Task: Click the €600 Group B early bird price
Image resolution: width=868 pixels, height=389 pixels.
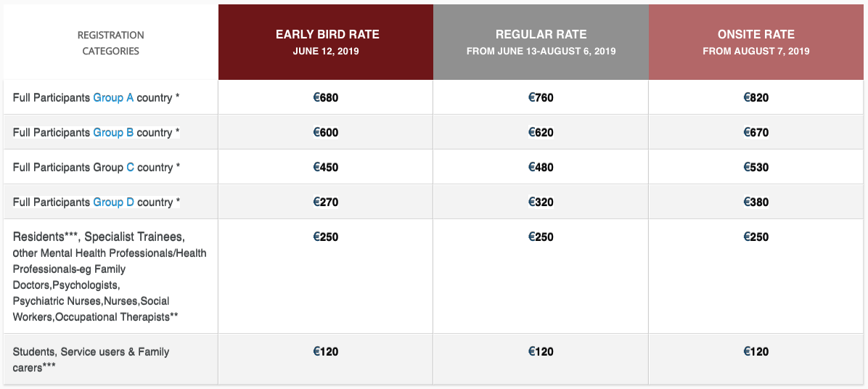Action: point(325,133)
